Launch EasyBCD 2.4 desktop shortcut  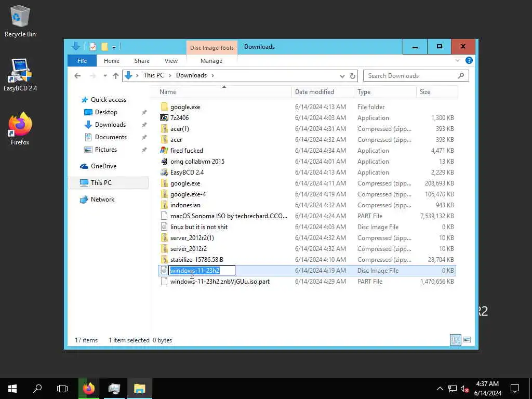[20, 75]
